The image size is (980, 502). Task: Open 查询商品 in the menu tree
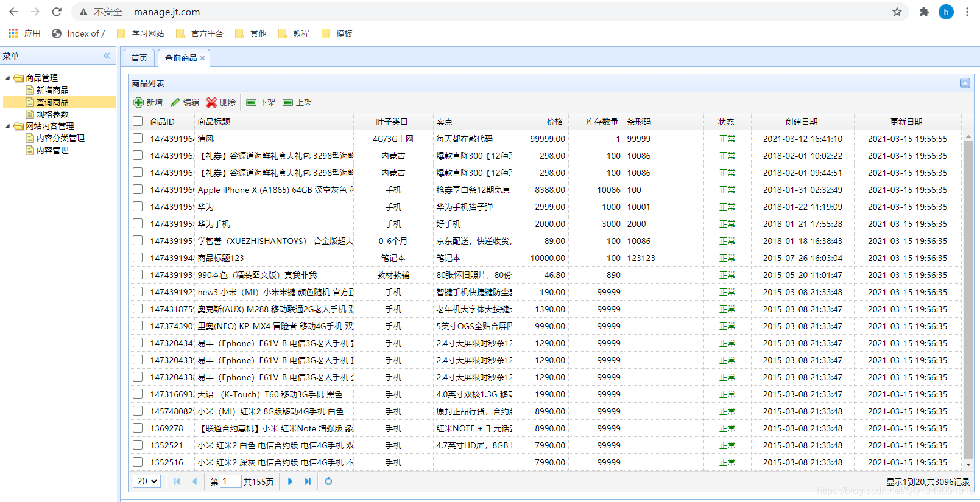pos(52,102)
